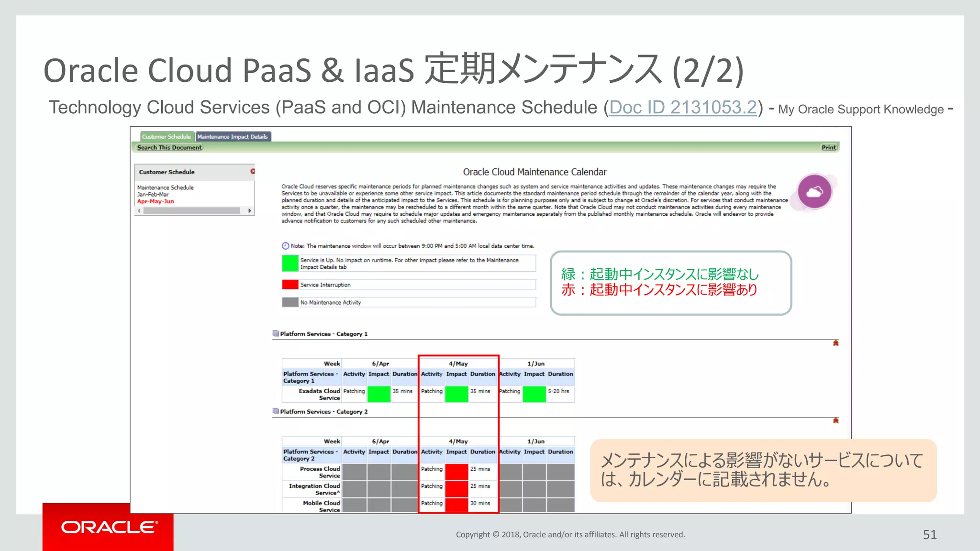Click the red Service Interruption swatch
Screen dimensions: 980x551
click(290, 285)
